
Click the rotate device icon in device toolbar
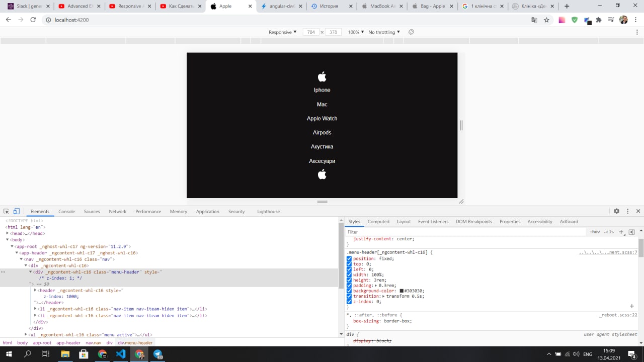[x=411, y=32]
